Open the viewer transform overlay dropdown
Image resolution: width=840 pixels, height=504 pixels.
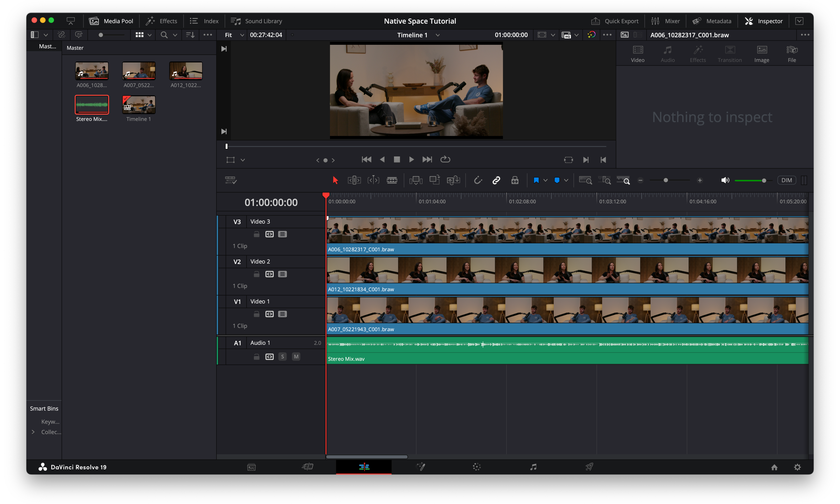click(243, 160)
